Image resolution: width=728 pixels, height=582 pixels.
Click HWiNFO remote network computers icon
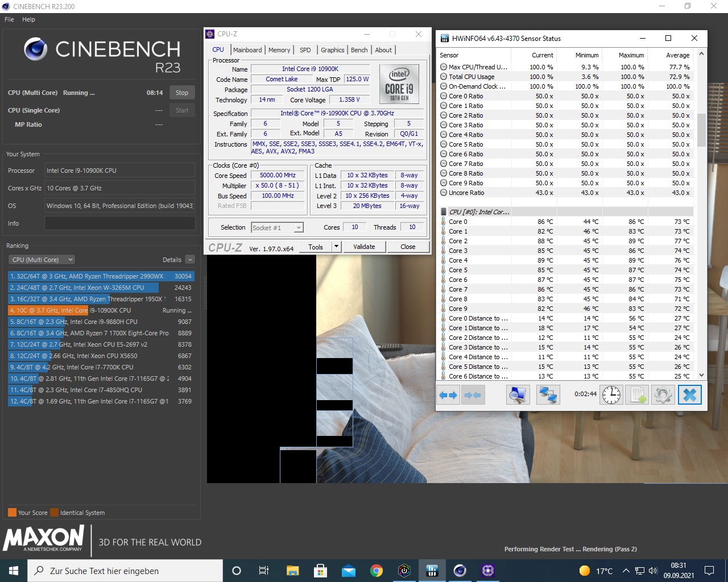point(548,395)
